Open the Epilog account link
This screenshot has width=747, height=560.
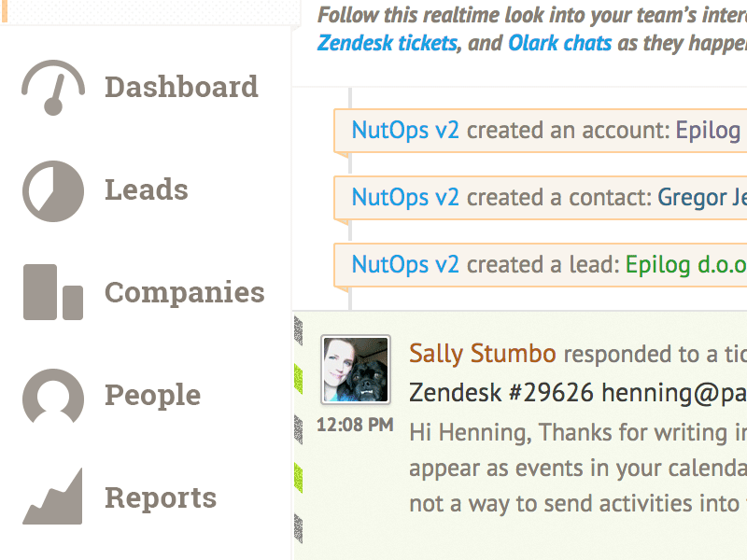pos(709,131)
